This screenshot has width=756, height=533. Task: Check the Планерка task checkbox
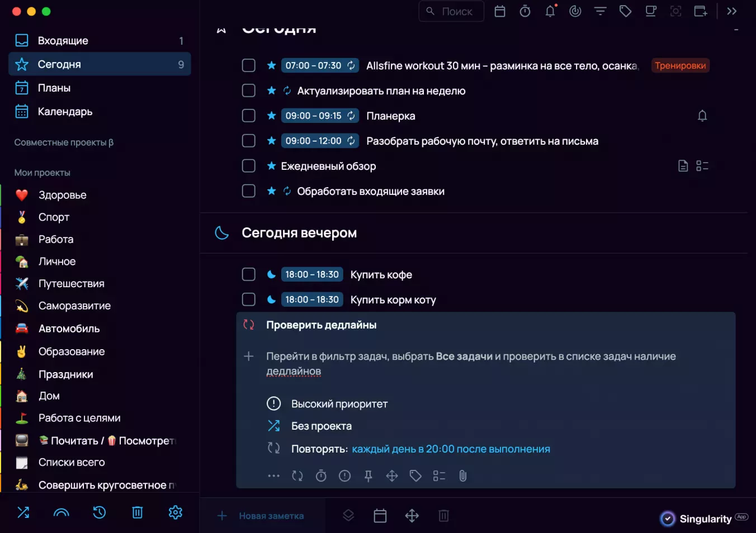[249, 116]
